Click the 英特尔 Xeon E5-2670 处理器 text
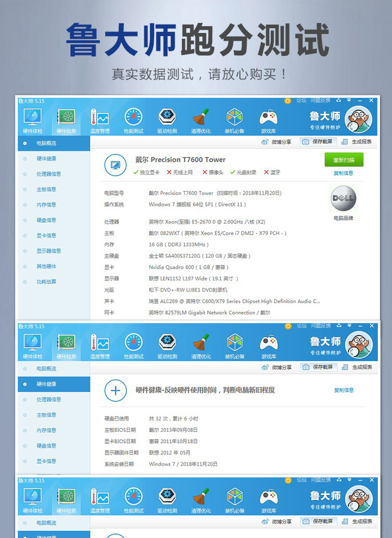392x538 pixels. coord(207,222)
